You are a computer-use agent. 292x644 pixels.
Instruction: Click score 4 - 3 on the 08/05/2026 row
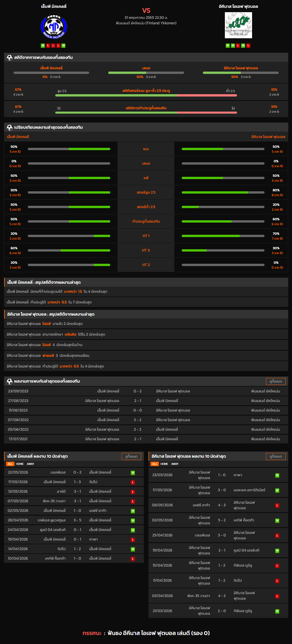[222, 505]
